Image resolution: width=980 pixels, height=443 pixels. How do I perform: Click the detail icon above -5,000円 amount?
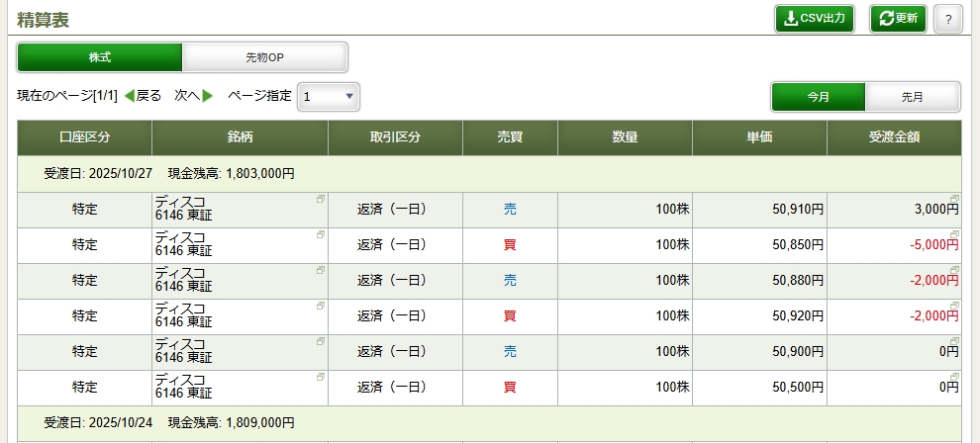click(954, 234)
